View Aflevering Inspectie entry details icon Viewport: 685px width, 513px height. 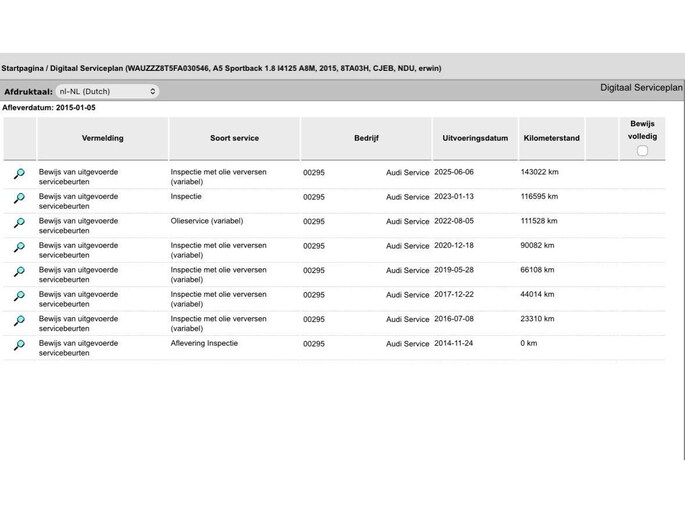[19, 346]
